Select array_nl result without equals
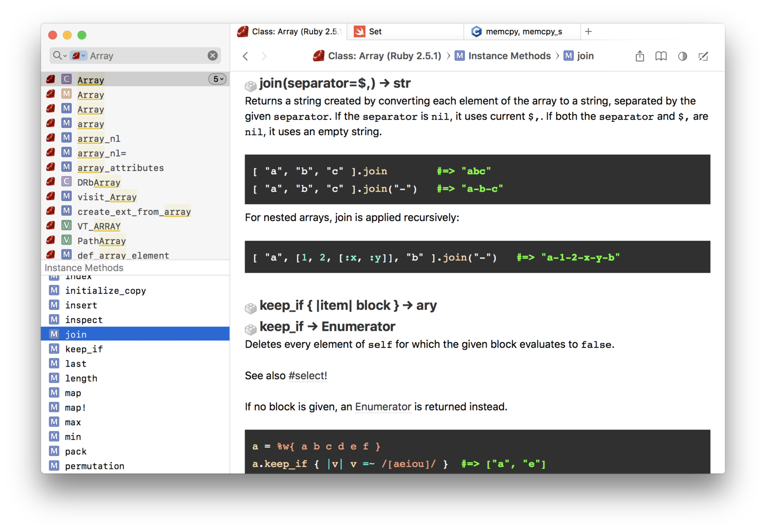This screenshot has height=532, width=766. [135, 139]
